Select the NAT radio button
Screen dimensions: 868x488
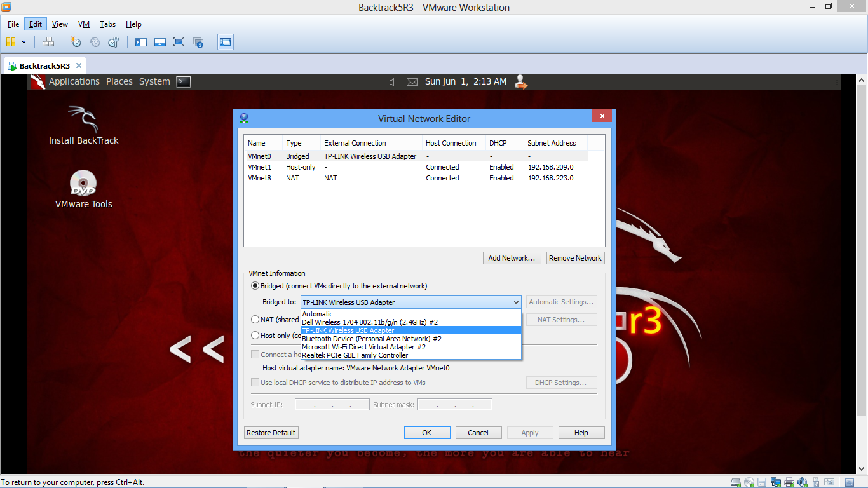tap(255, 320)
